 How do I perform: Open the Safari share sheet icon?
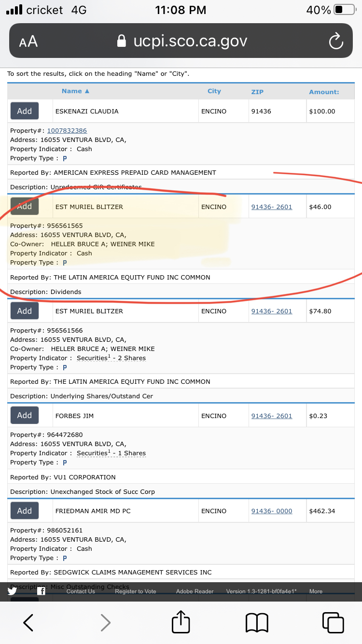click(x=181, y=622)
